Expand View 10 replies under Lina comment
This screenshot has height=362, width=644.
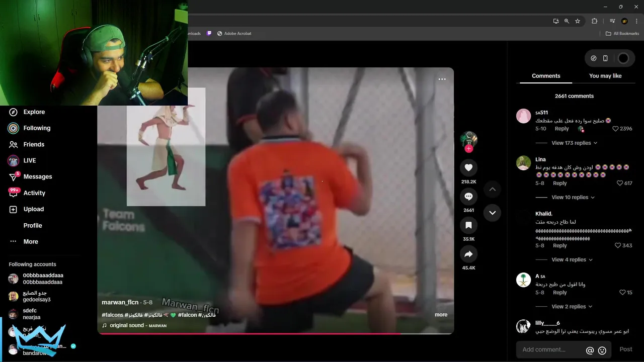pos(573,197)
